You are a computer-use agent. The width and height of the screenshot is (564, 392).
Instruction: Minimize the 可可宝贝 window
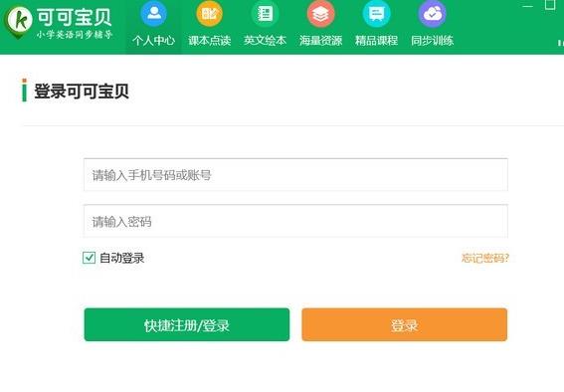click(x=527, y=6)
